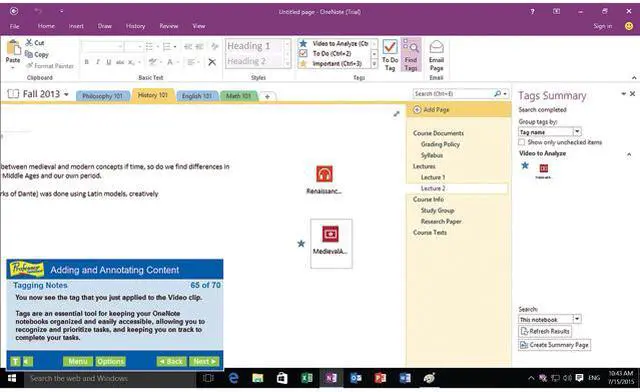Select the Important (Ctrl+3) tag
The height and width of the screenshot is (392, 640).
[x=332, y=64]
